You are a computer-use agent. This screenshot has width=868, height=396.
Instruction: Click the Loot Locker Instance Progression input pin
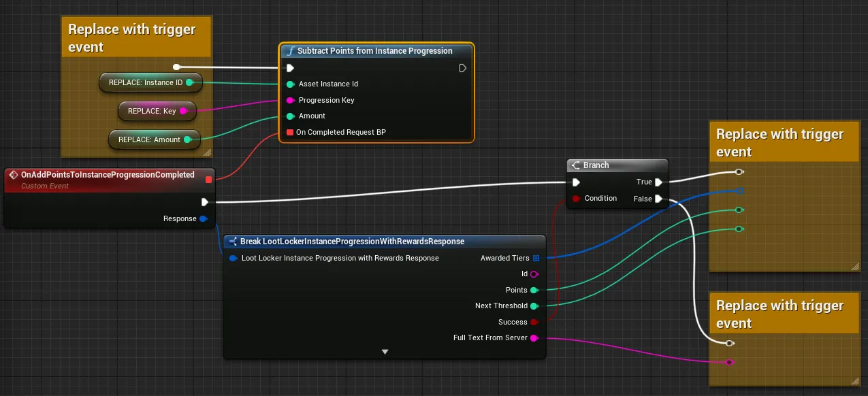[233, 258]
